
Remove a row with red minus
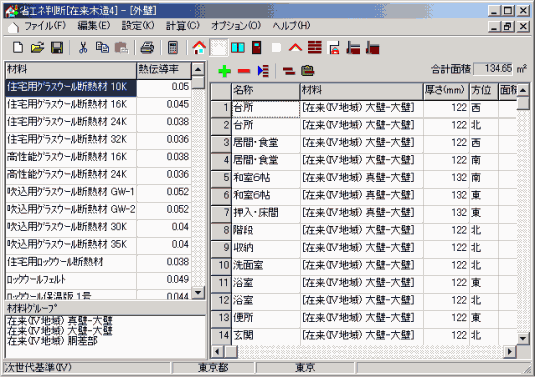244,71
